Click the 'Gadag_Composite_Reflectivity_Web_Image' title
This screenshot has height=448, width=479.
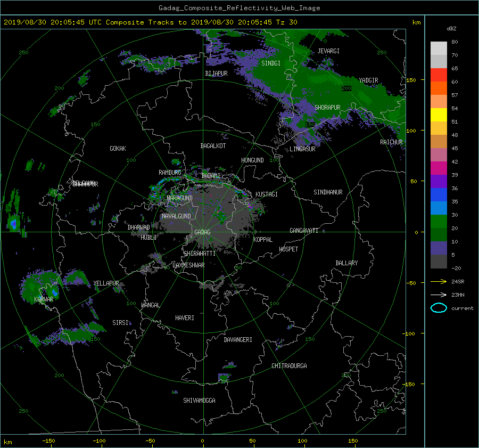click(x=239, y=8)
